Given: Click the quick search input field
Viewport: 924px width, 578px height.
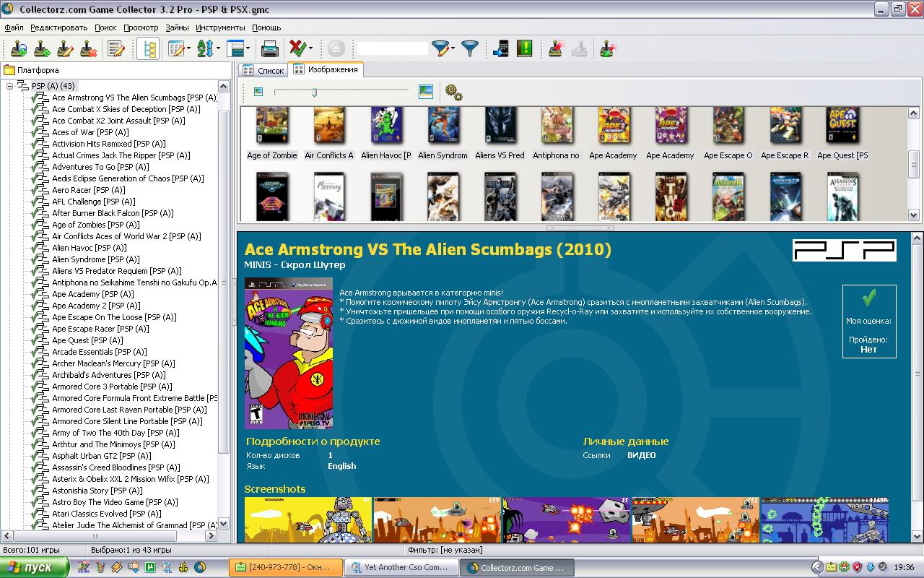Looking at the screenshot, I should [392, 49].
